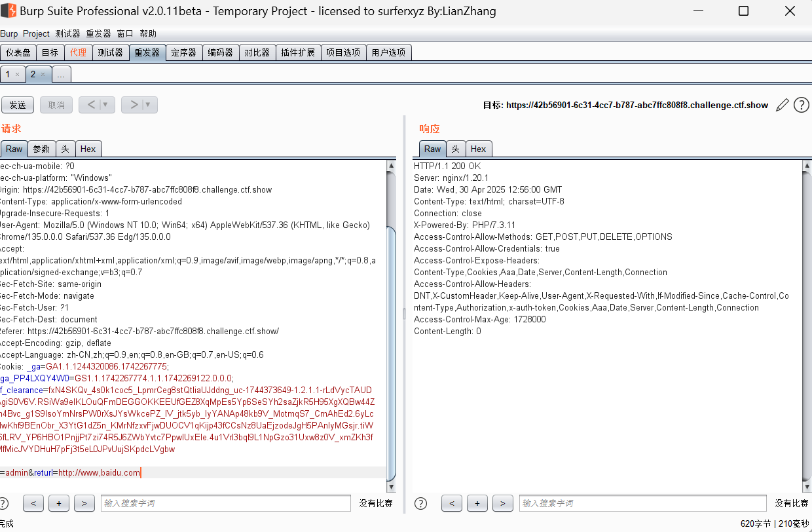
Task: Open the 帮助 menu
Action: point(148,33)
